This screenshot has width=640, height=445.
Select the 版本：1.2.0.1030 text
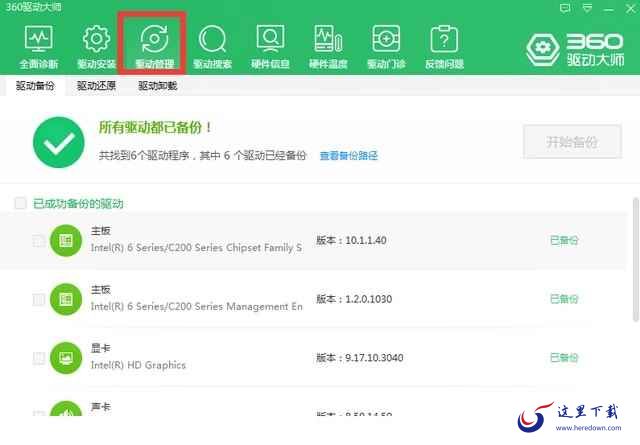click(354, 299)
